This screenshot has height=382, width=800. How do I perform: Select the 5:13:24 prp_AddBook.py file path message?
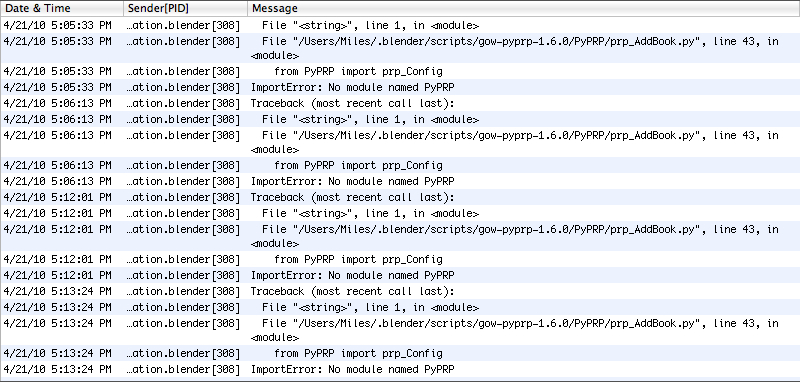[x=515, y=330]
